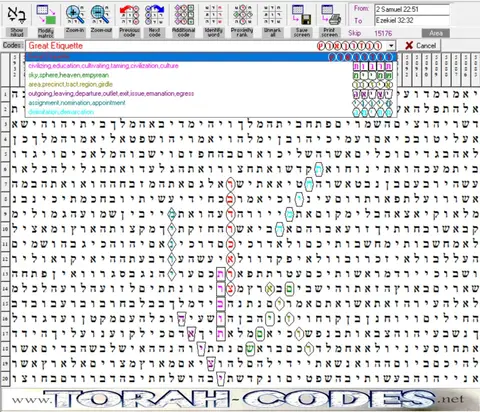This screenshot has width=480, height=412.
Task: Click the From field showing 2 Samuel 22:51
Action: (412, 10)
